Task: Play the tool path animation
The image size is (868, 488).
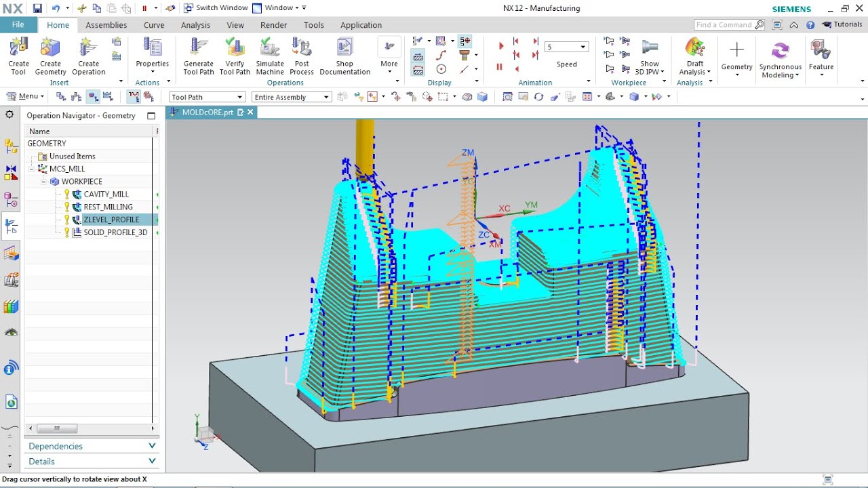Action: point(501,46)
